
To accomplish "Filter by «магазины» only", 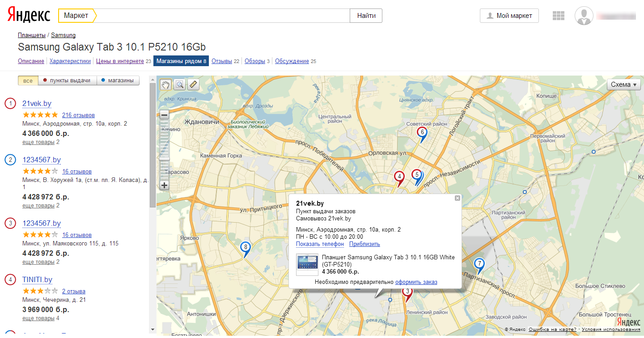I will (118, 80).
